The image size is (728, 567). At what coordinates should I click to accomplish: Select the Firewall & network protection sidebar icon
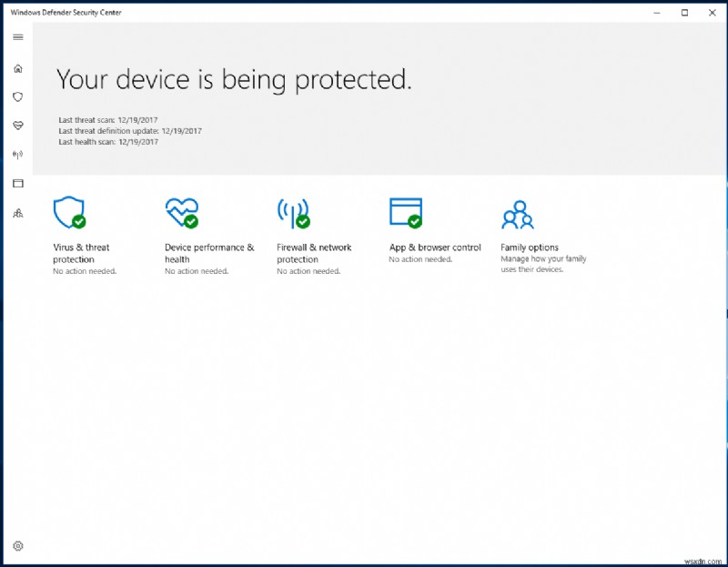click(16, 154)
